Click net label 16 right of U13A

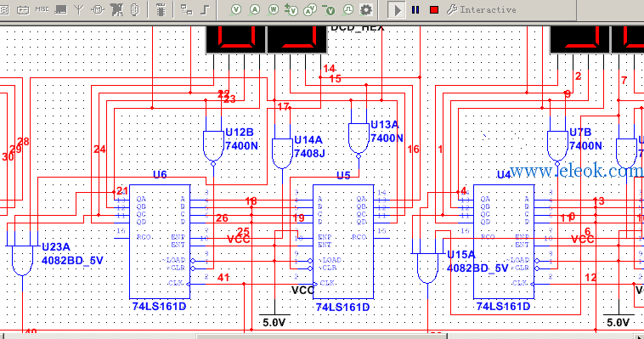(x=413, y=150)
